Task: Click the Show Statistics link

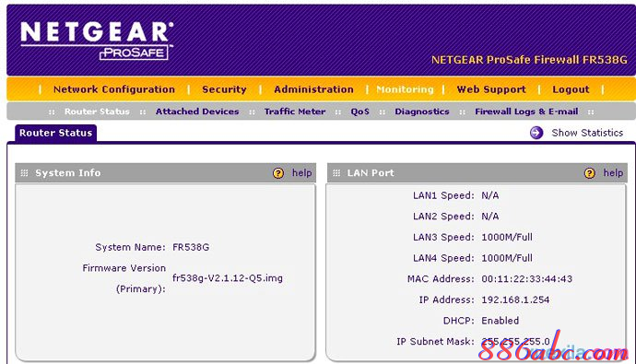Action: pyautogui.click(x=587, y=133)
